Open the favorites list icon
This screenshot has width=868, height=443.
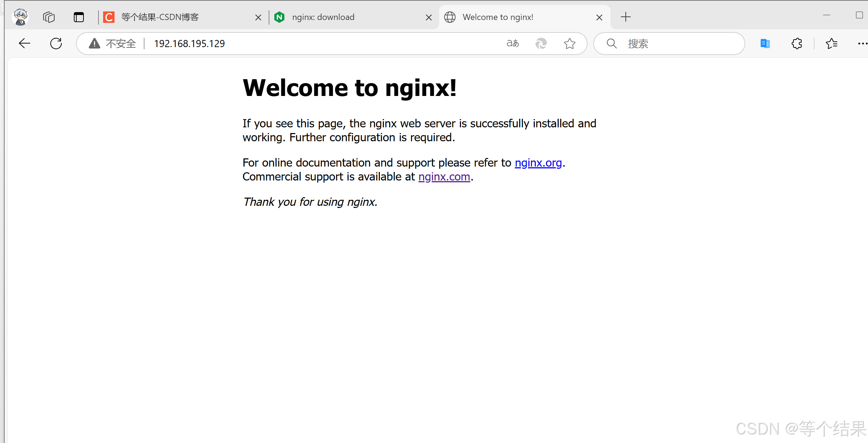click(832, 44)
